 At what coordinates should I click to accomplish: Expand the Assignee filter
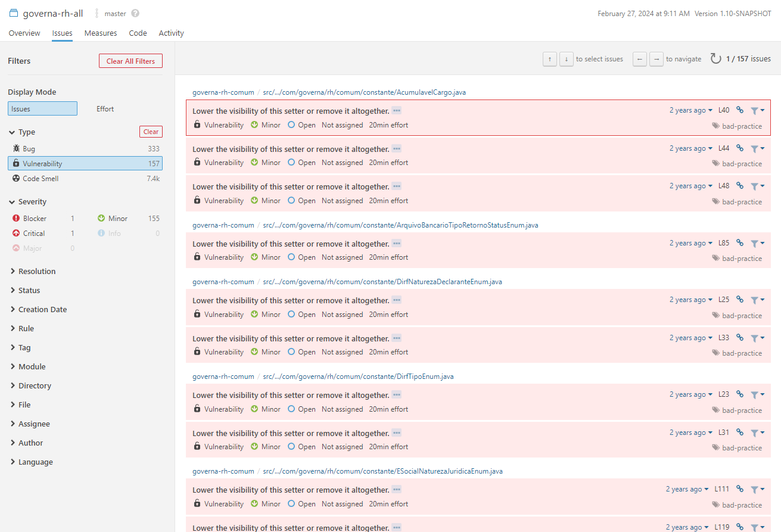[30, 424]
